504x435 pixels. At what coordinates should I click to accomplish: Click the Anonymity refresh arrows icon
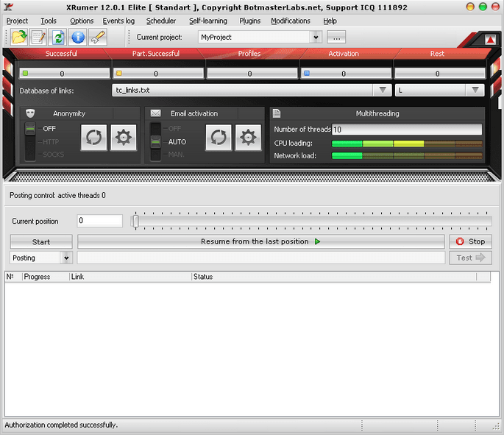(93, 138)
